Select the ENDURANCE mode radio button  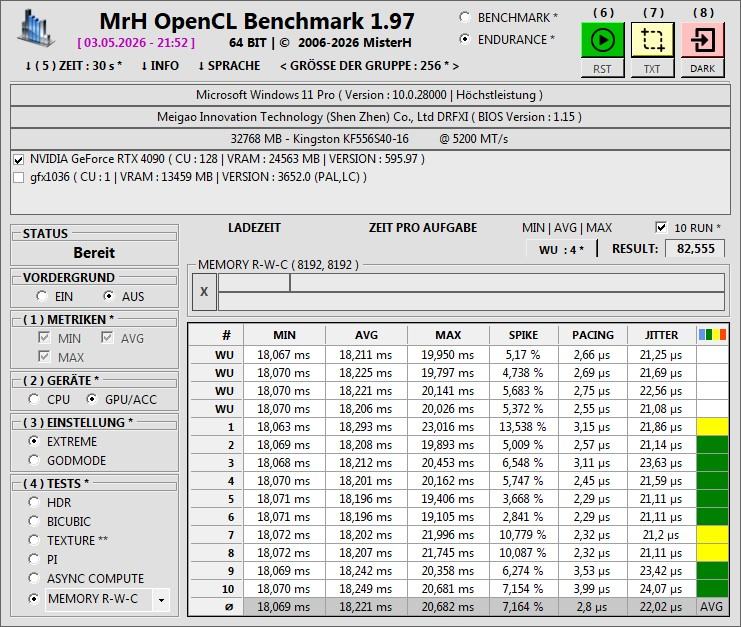465,40
